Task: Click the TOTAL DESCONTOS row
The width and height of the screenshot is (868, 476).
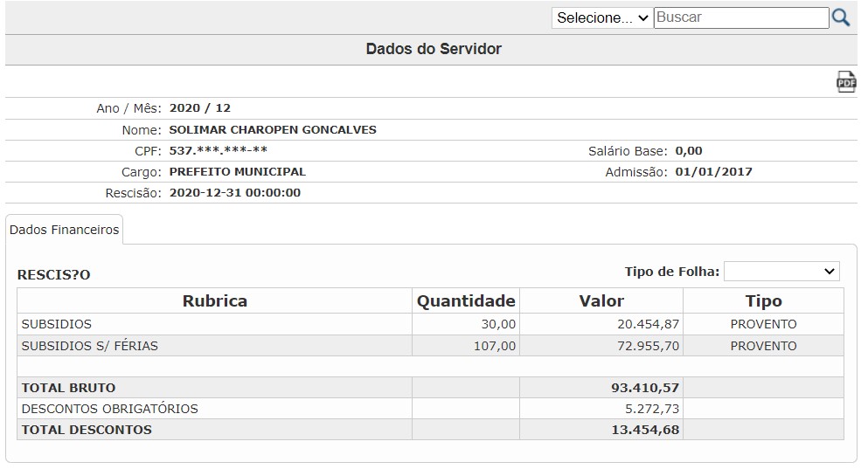Action: point(430,430)
